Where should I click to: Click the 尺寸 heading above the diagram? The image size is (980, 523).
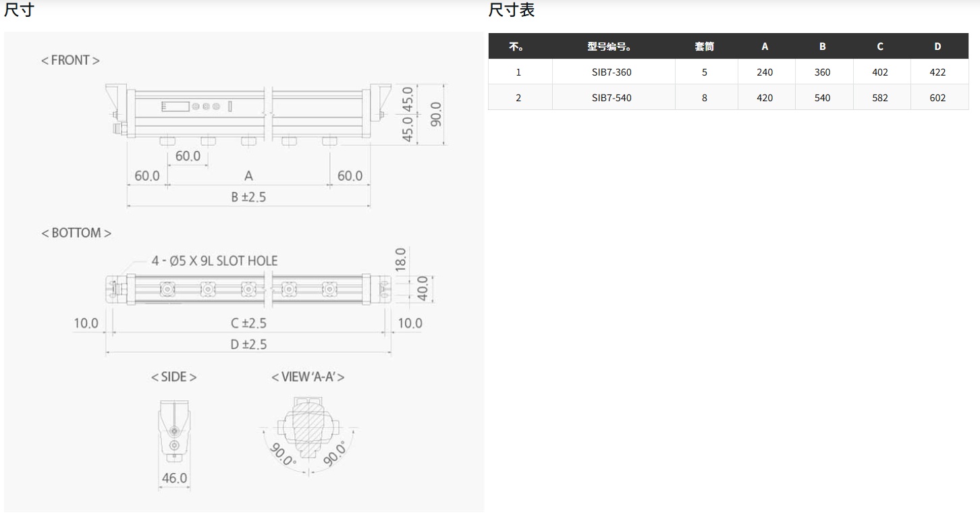18,10
